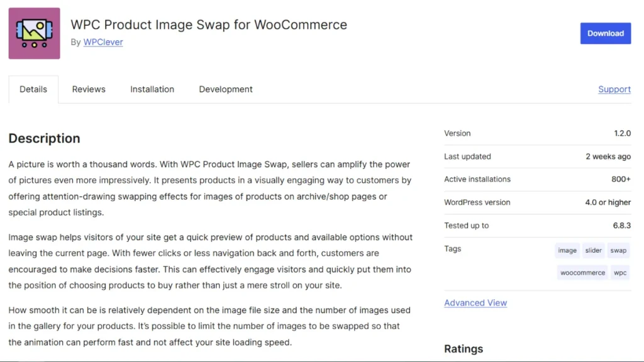
Task: Select the "slider" tag
Action: tap(592, 250)
